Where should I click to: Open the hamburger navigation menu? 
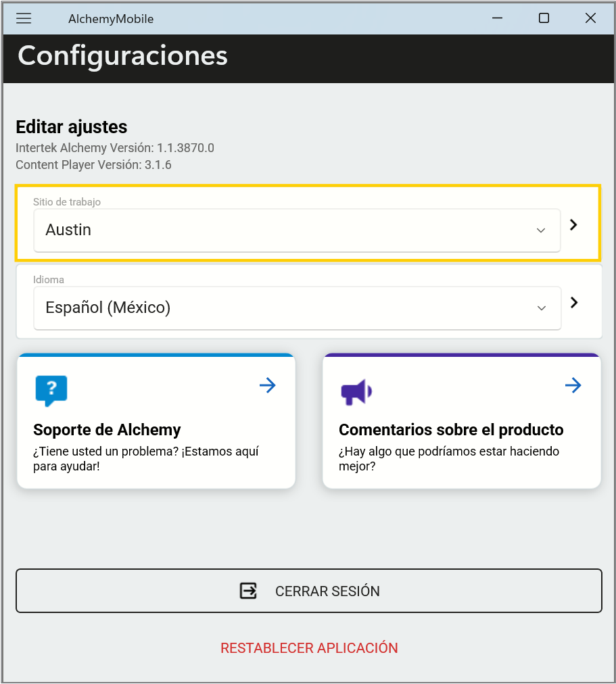(x=24, y=18)
